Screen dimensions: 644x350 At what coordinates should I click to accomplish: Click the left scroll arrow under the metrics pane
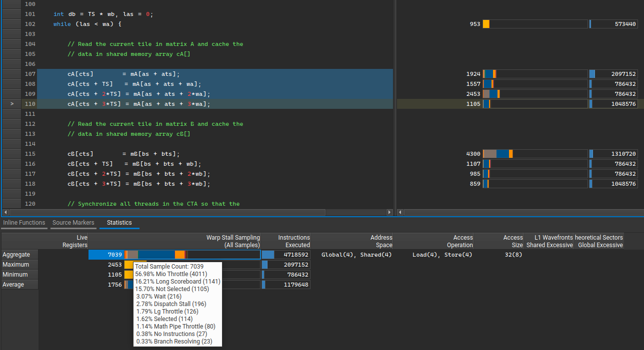pos(399,212)
